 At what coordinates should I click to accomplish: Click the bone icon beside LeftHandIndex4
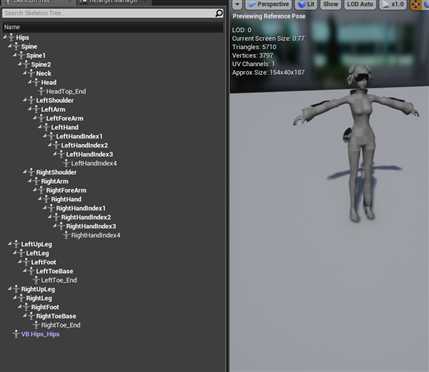[x=67, y=163]
